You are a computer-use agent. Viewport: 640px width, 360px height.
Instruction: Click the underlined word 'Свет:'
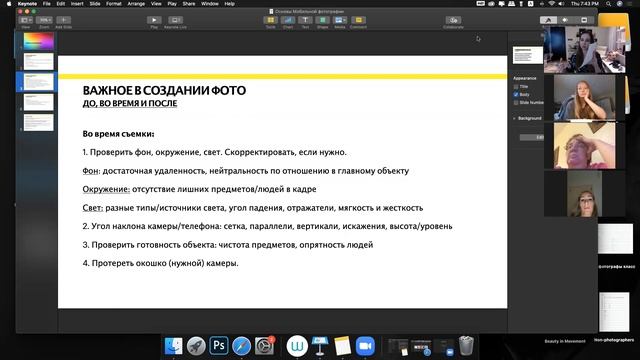click(x=93, y=208)
